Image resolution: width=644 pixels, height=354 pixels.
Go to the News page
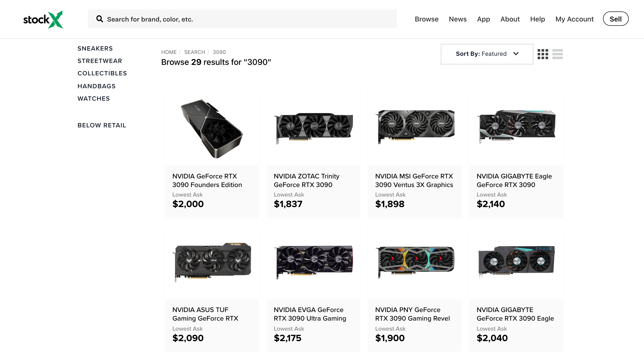[457, 19]
